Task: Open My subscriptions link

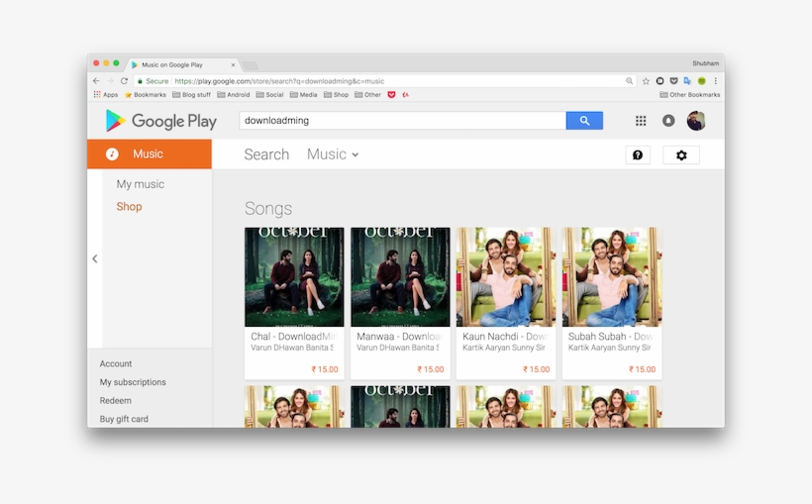Action: (x=133, y=382)
